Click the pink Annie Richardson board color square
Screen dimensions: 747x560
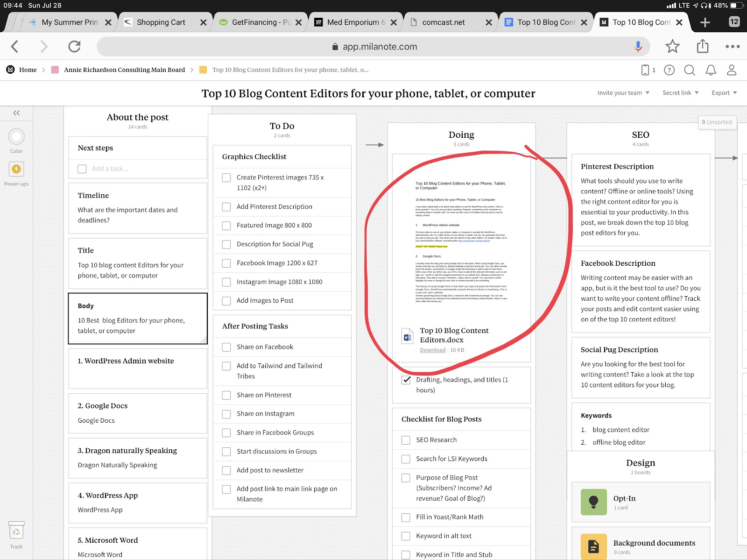[55, 70]
